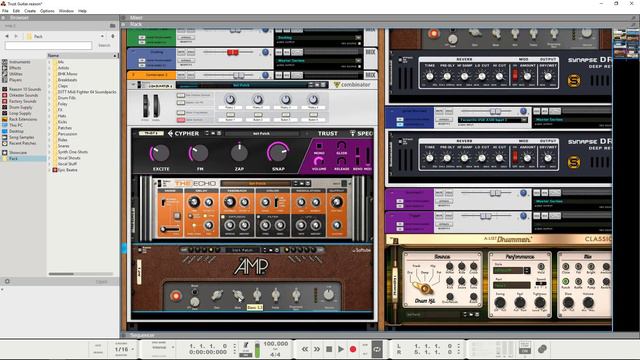Open Factory Sounds location
Viewport: 640px width, 360px height.
[x=23, y=101]
